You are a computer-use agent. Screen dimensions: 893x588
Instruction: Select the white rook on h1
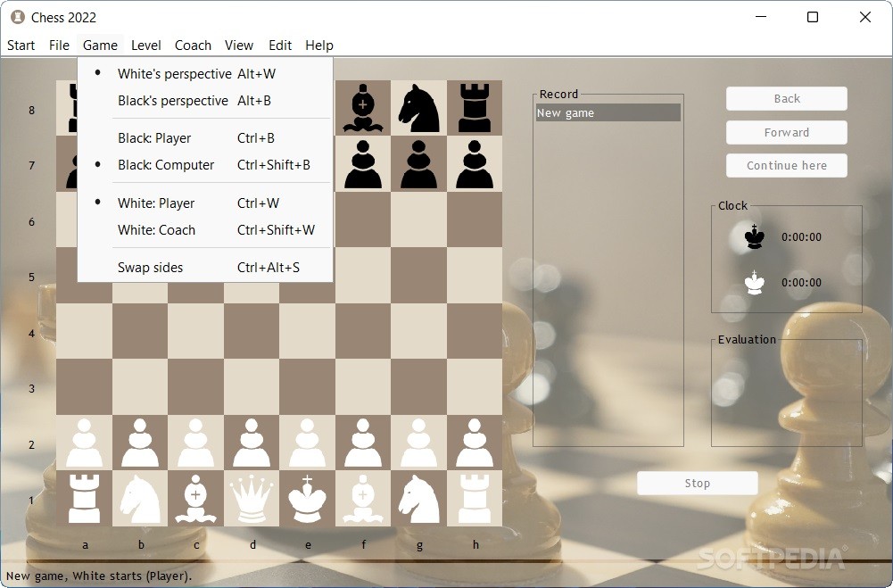coord(475,499)
